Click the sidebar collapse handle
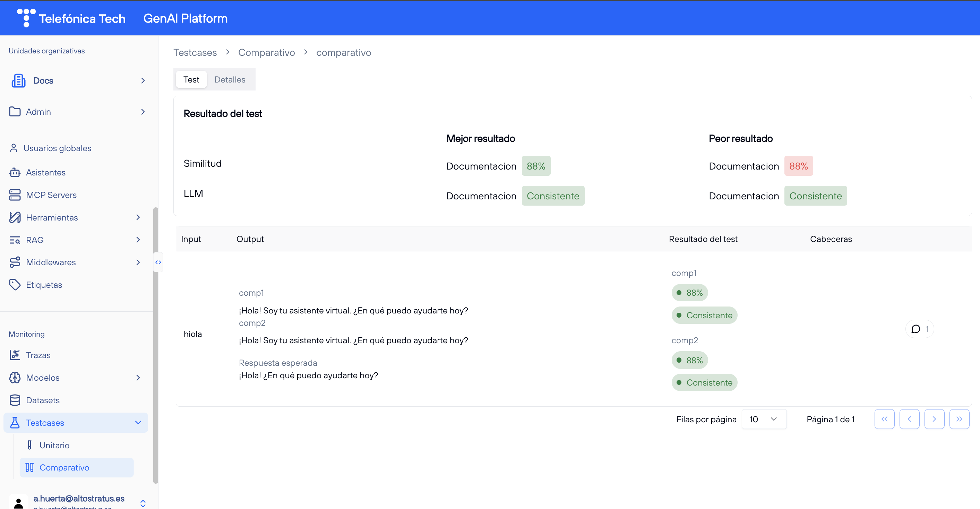The height and width of the screenshot is (509, 980). pyautogui.click(x=158, y=262)
